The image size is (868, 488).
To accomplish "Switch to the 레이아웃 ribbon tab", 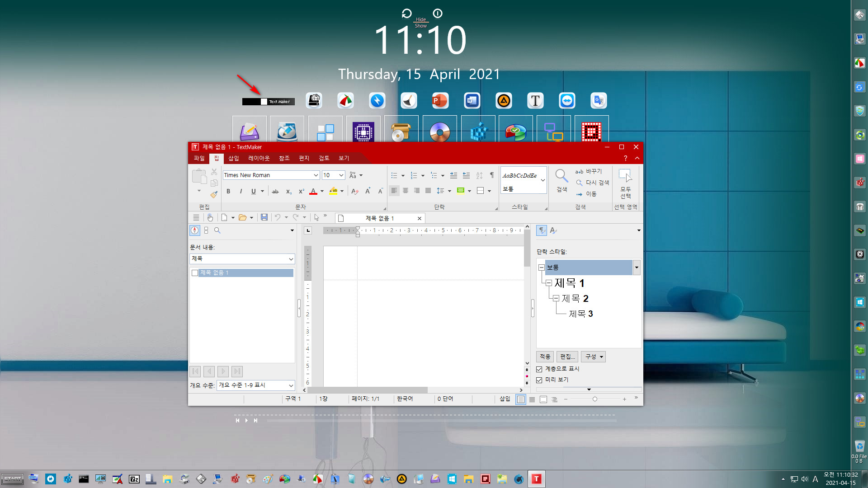I will [259, 158].
